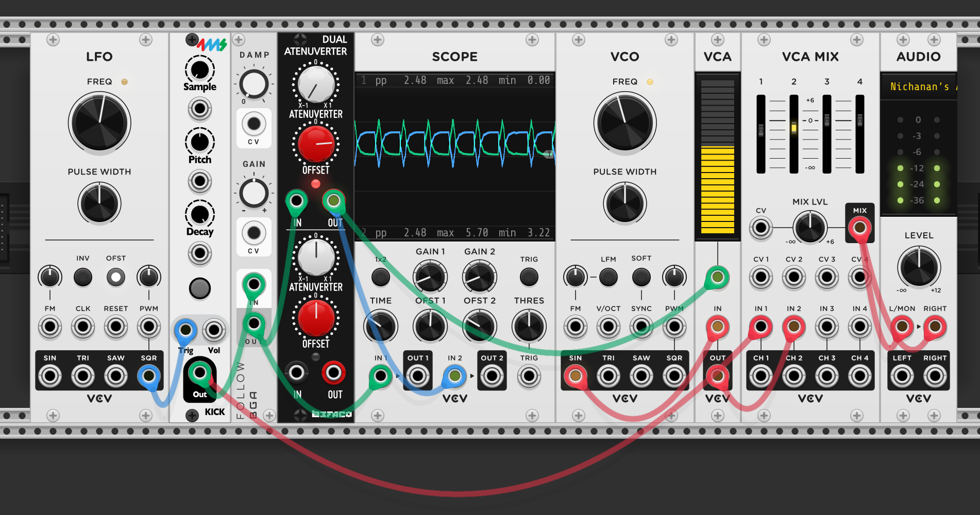Click the Follow DAMP knob
Screen dimensions: 980x515
point(254,84)
